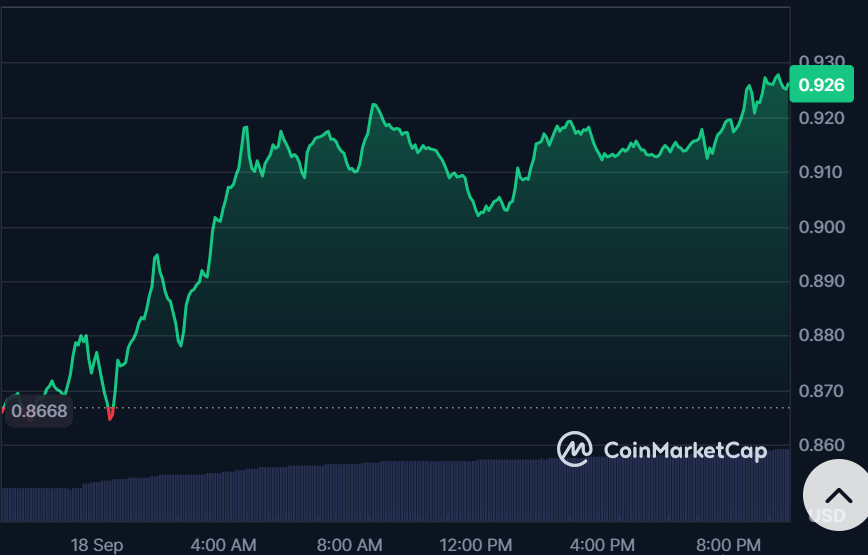868x555 pixels.
Task: Select the 0.890 price axis label
Action: (x=822, y=281)
